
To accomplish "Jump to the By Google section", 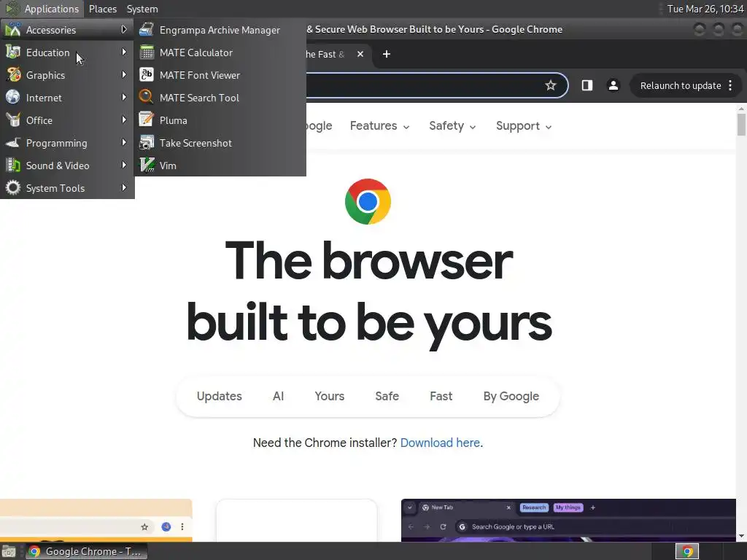I will [x=511, y=396].
